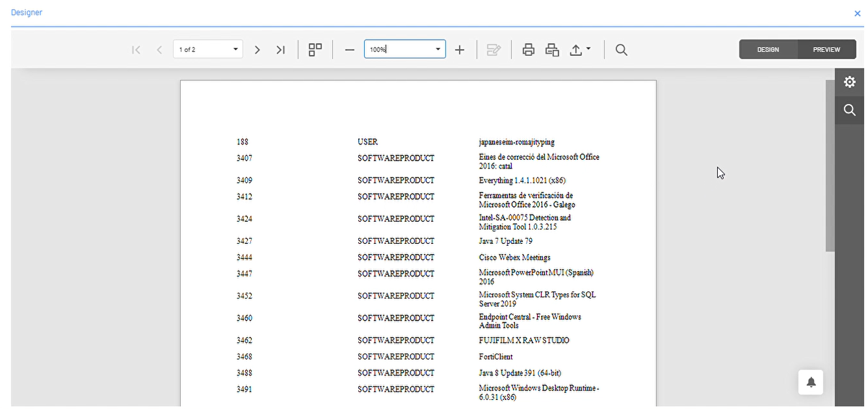The height and width of the screenshot is (409, 868).
Task: Open the side search panel
Action: click(x=849, y=110)
